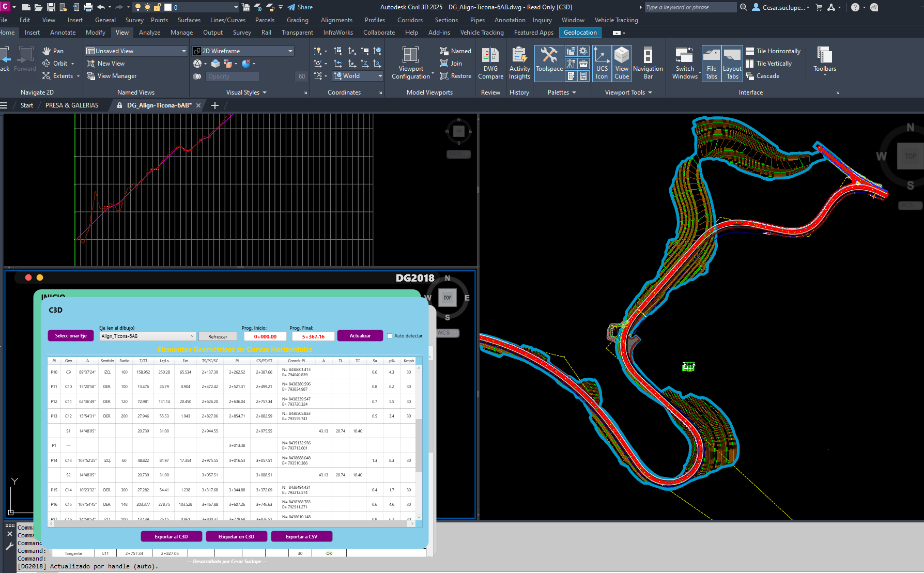Switch to the Analyze ribbon tab

click(x=149, y=33)
